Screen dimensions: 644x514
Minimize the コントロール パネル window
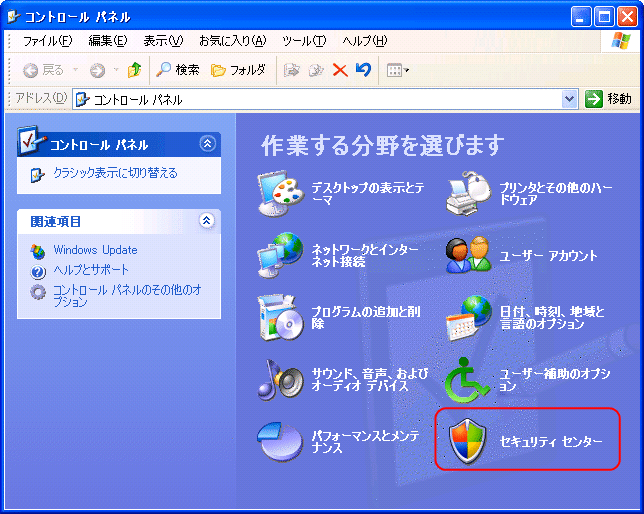tap(581, 17)
